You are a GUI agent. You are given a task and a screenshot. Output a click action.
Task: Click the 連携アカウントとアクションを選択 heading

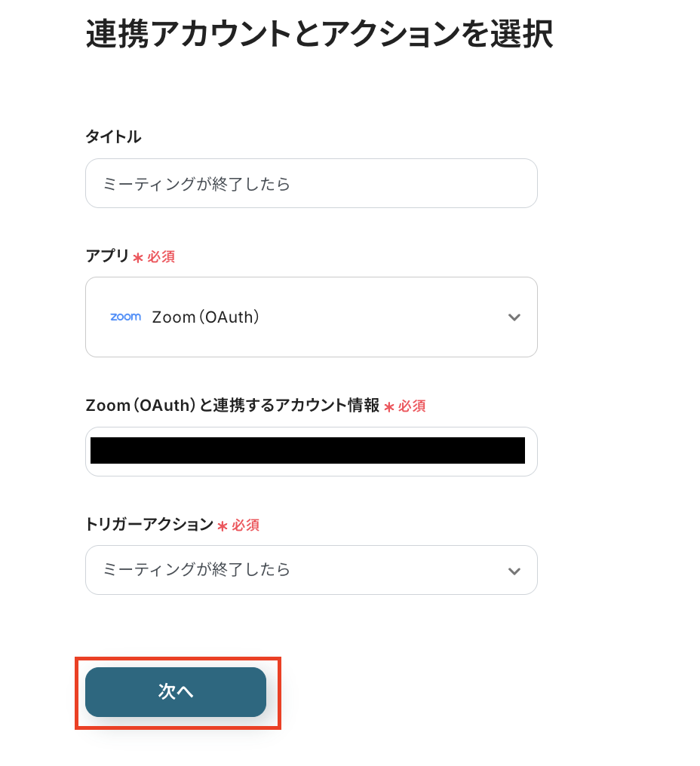[x=319, y=35]
